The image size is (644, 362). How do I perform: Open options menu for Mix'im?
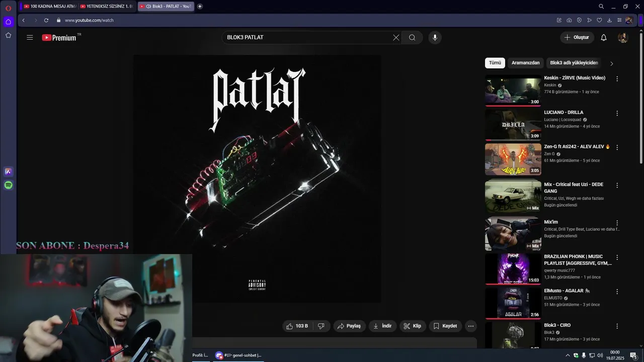[x=617, y=223]
